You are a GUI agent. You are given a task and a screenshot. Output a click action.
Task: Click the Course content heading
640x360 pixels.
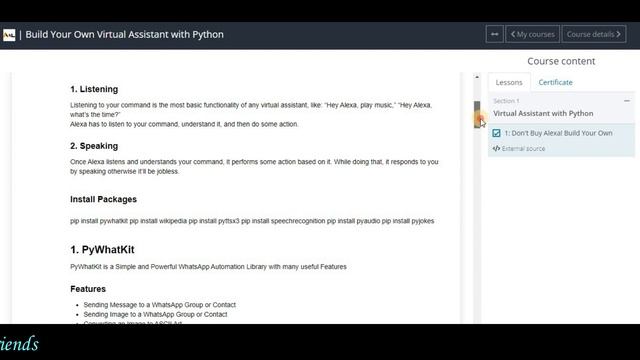(x=561, y=61)
